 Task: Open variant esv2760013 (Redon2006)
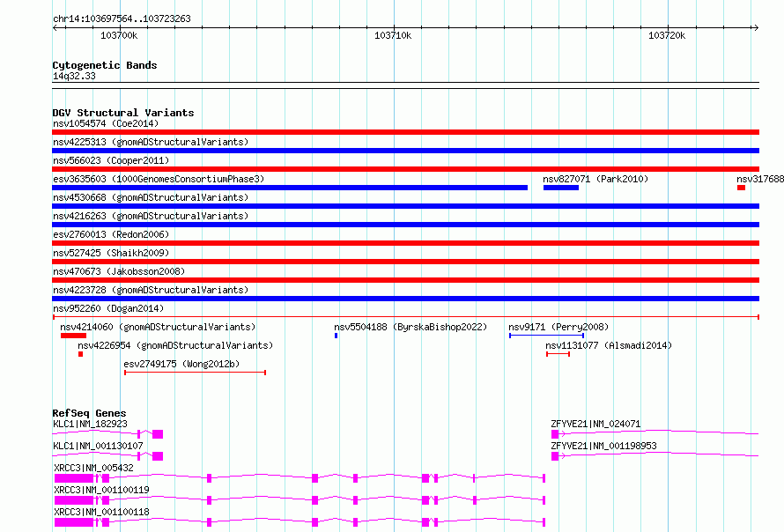[x=111, y=234]
